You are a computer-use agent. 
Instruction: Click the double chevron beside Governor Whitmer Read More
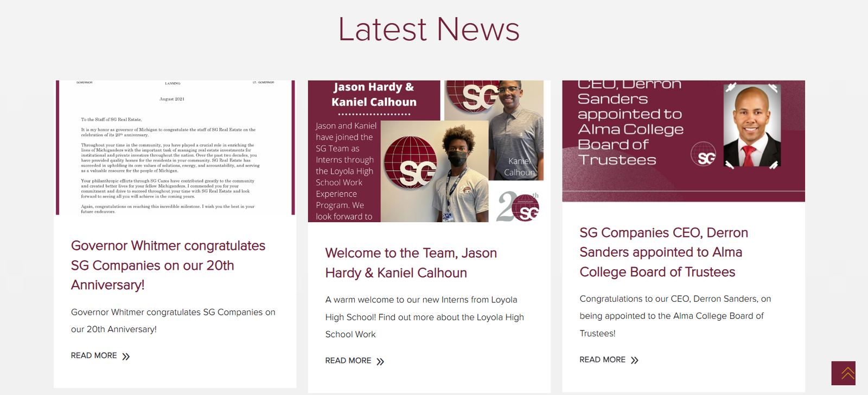tap(126, 357)
